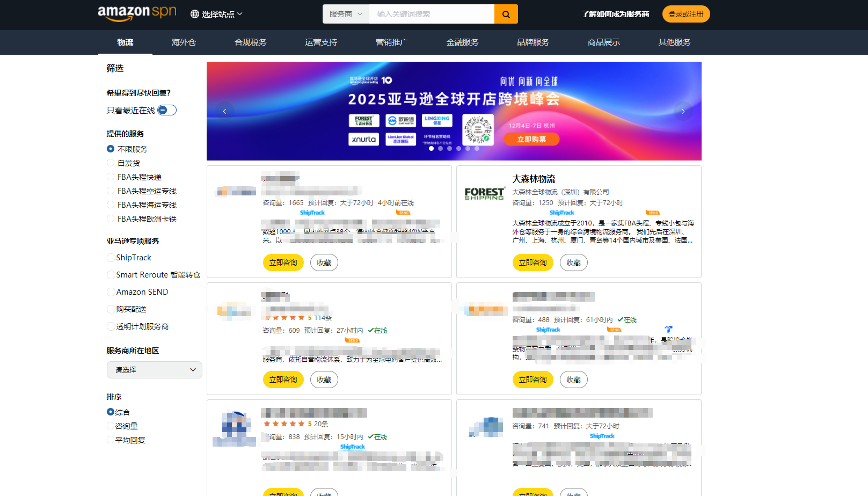The image size is (868, 496).
Task: Click the QR code in the banner
Action: click(x=477, y=129)
